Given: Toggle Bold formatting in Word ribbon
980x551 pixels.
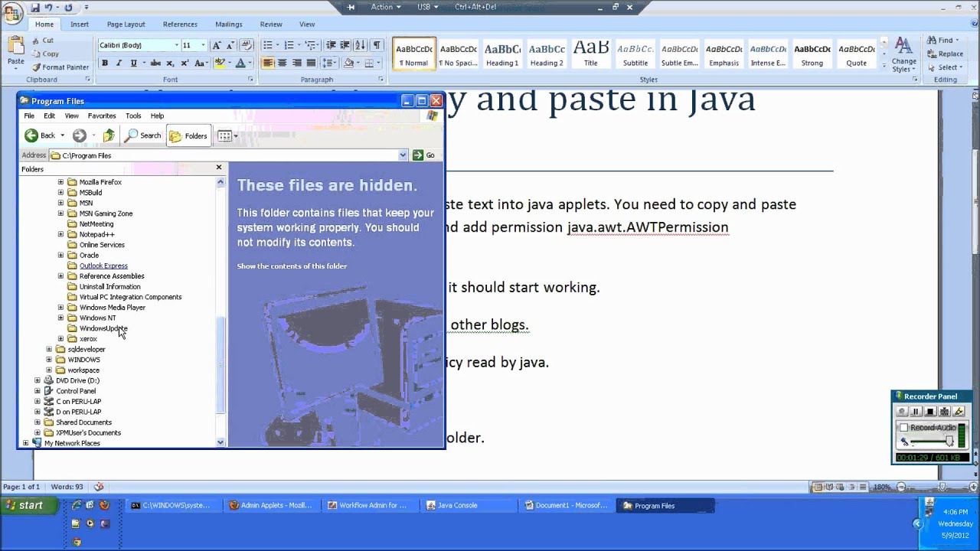Looking at the screenshot, I should point(105,63).
